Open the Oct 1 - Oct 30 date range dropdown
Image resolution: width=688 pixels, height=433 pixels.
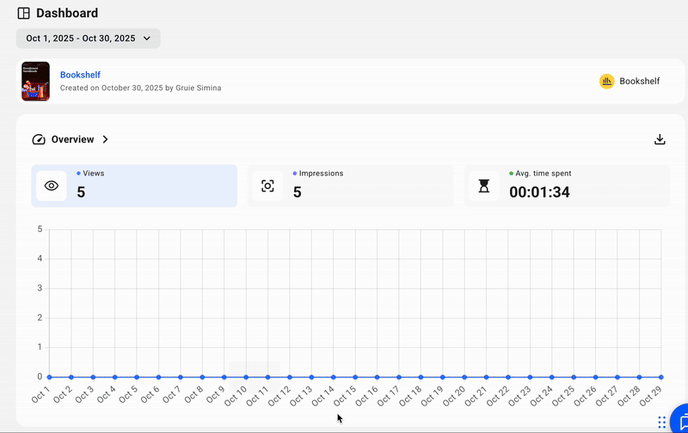pos(88,39)
